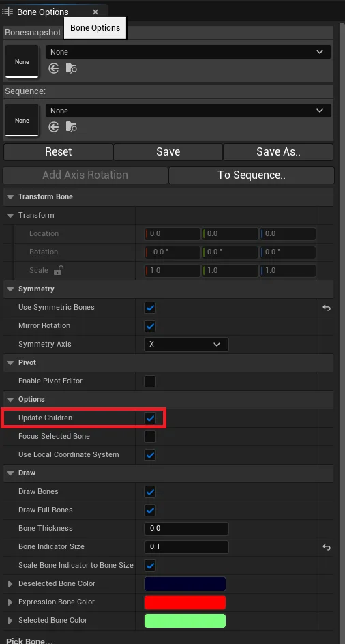The height and width of the screenshot is (644, 345).
Task: Collapse the Transform Bone section
Action: tap(10, 196)
